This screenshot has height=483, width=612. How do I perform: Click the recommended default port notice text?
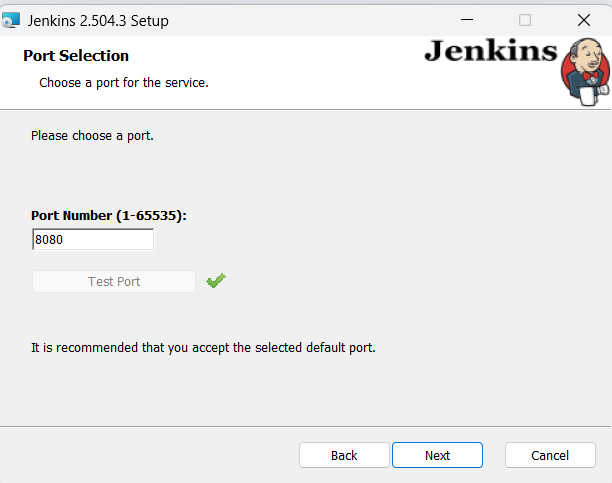click(203, 348)
